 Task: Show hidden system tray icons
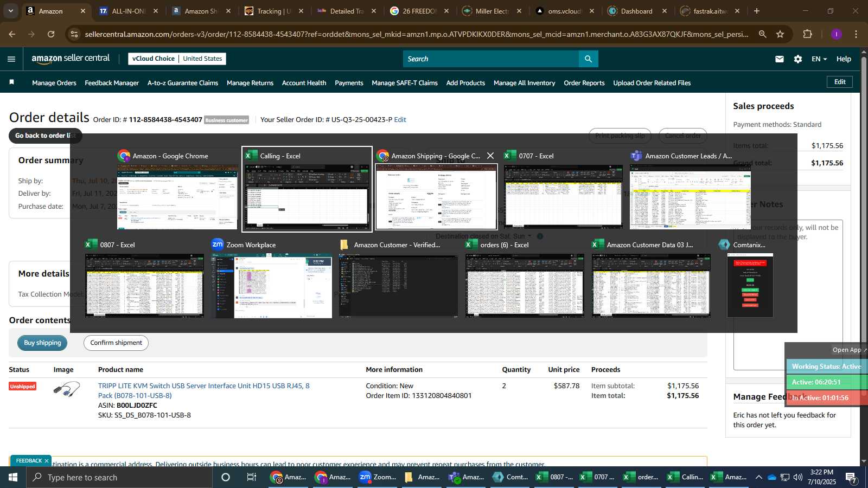[x=759, y=477]
